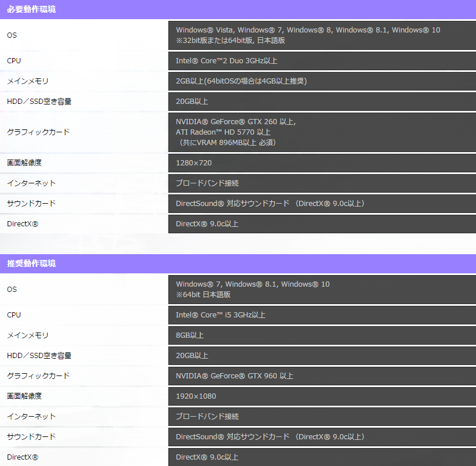Click the minimum インターネット row label

click(x=31, y=183)
